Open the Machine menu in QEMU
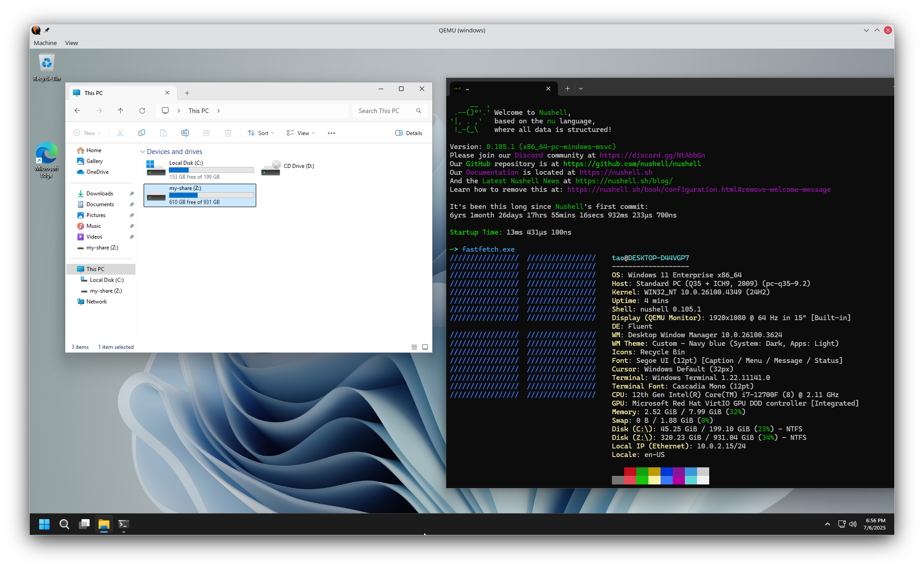This screenshot has width=924, height=570. click(45, 43)
